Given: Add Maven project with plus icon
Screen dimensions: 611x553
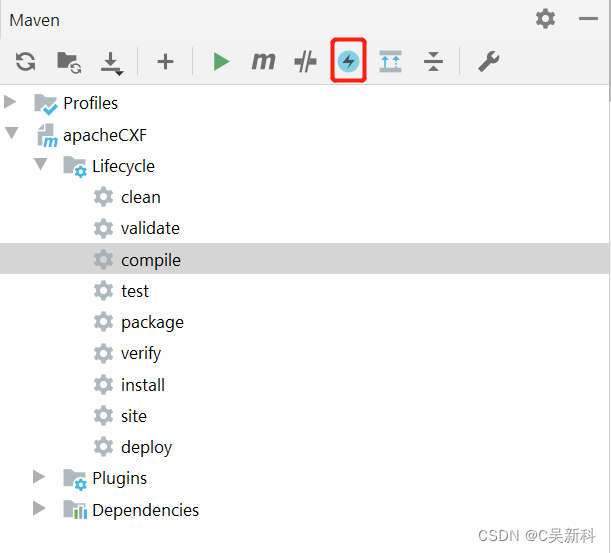Looking at the screenshot, I should (x=165, y=62).
